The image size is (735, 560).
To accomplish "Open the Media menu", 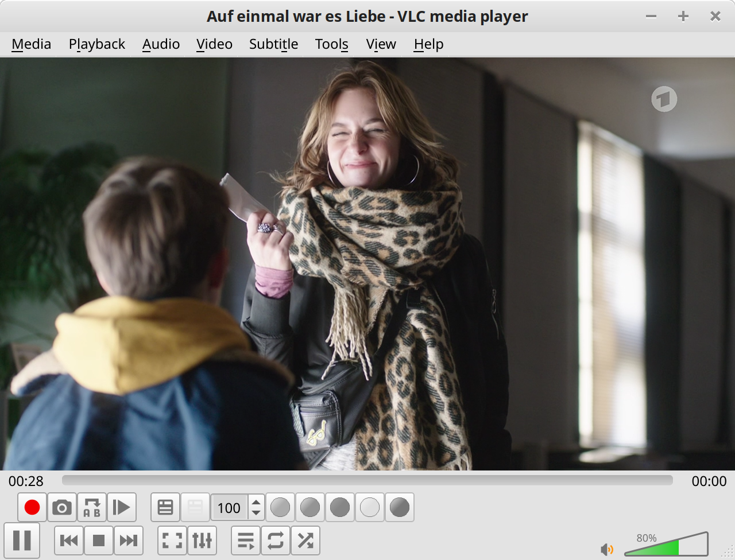I will (31, 44).
